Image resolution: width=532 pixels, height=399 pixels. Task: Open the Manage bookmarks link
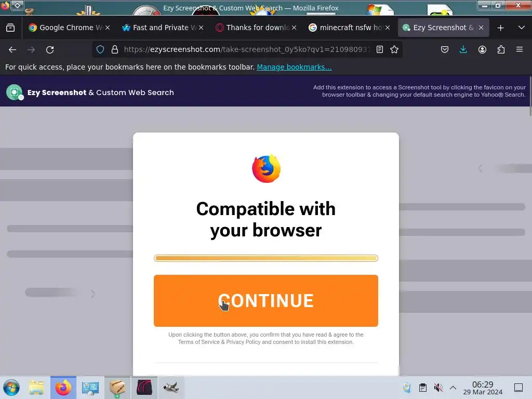click(294, 67)
